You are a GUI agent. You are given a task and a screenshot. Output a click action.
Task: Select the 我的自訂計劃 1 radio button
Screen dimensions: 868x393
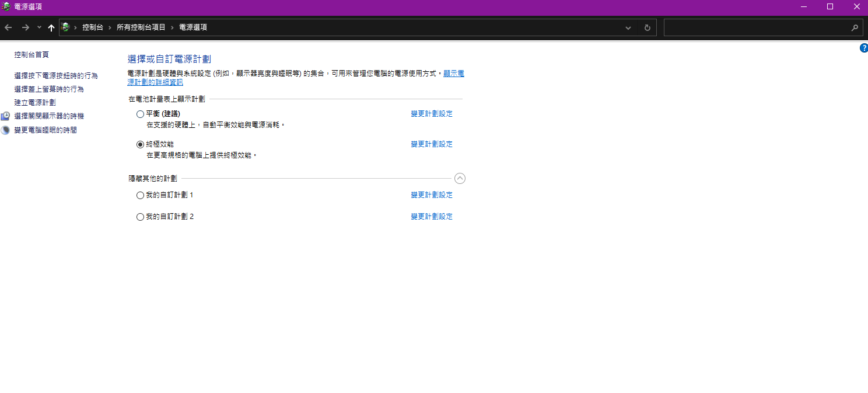tap(140, 195)
